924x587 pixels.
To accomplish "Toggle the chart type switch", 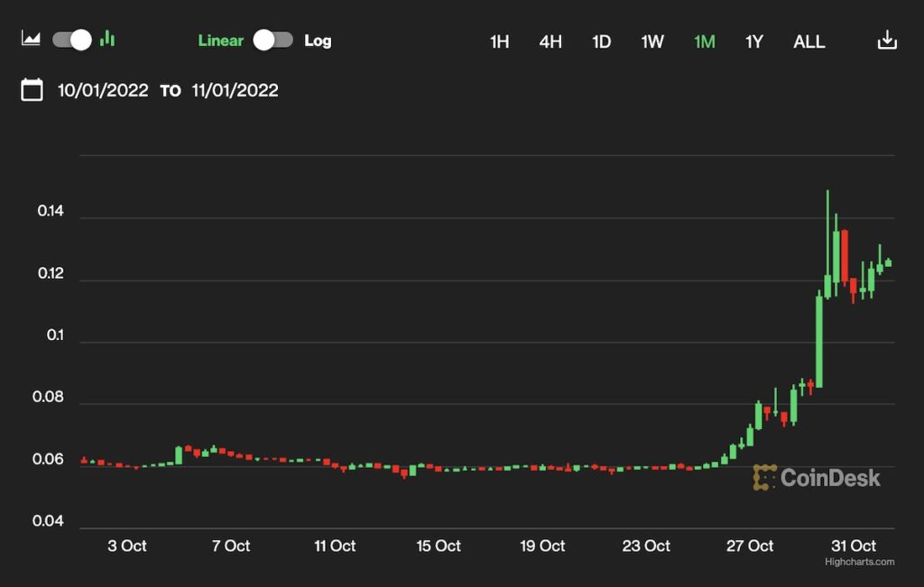I will coord(72,40).
